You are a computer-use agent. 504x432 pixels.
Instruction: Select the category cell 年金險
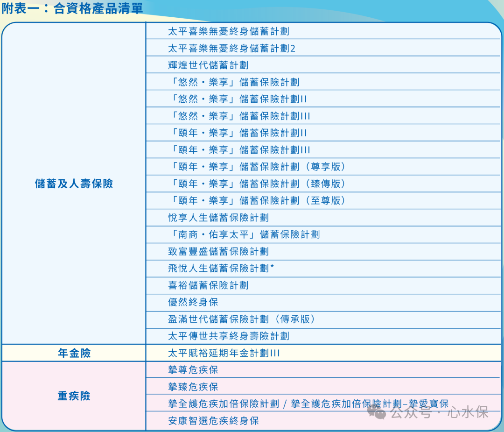point(74,353)
